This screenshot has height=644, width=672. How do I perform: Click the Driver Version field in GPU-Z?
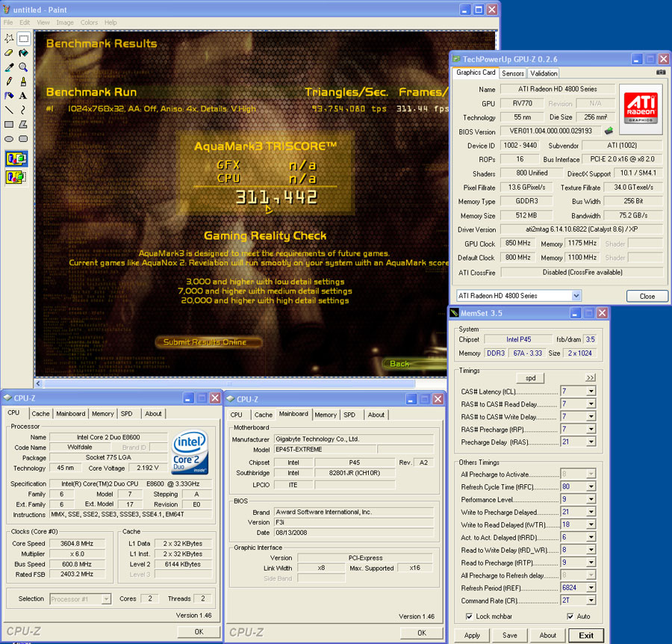point(582,229)
